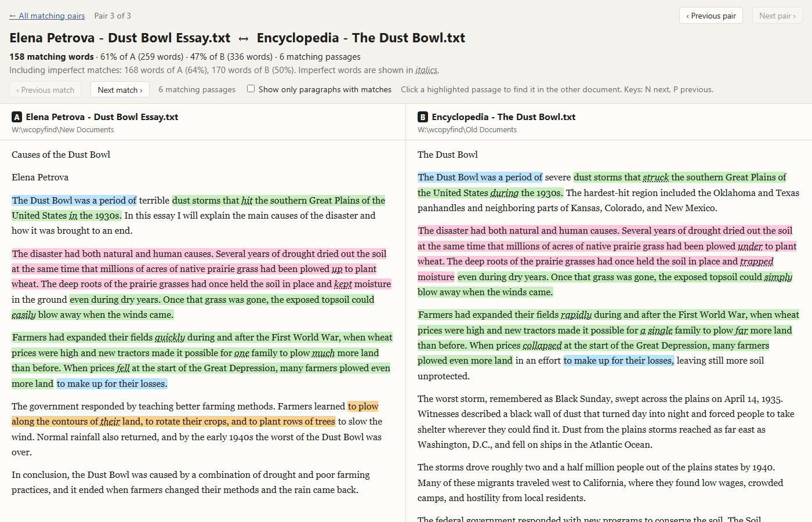Viewport: 812px width, 522px height.
Task: Click blue 'to make up for their losses.' in essay
Action: click(x=112, y=384)
